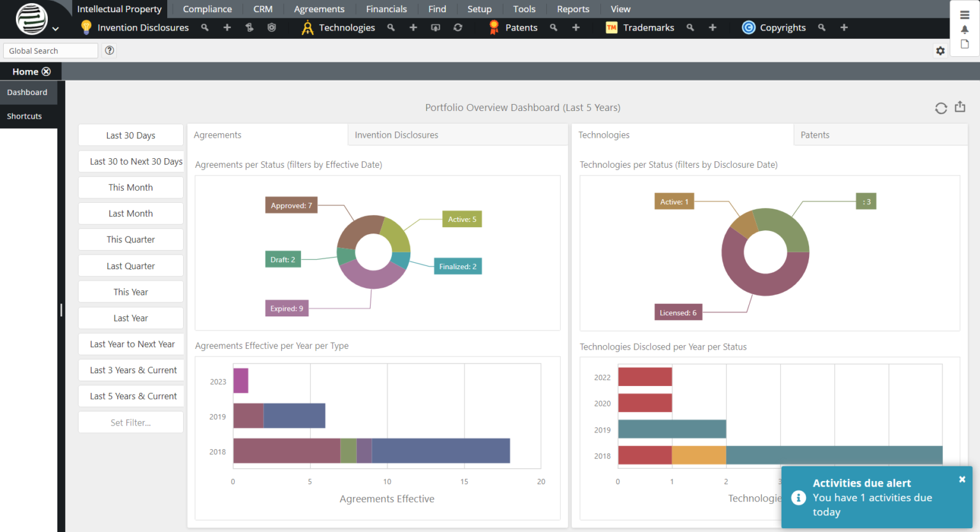Expand the logo dropdown chevron

55,29
